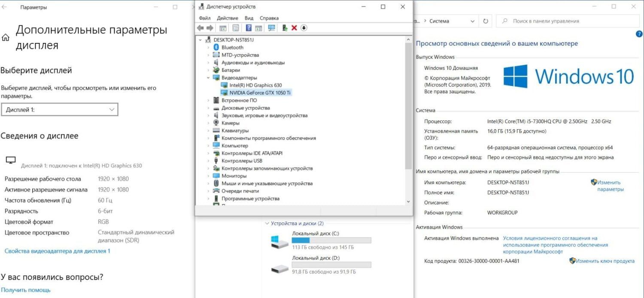Click the refresh icon beside the Система breadcrumb
644x298 pixels.
click(486, 21)
